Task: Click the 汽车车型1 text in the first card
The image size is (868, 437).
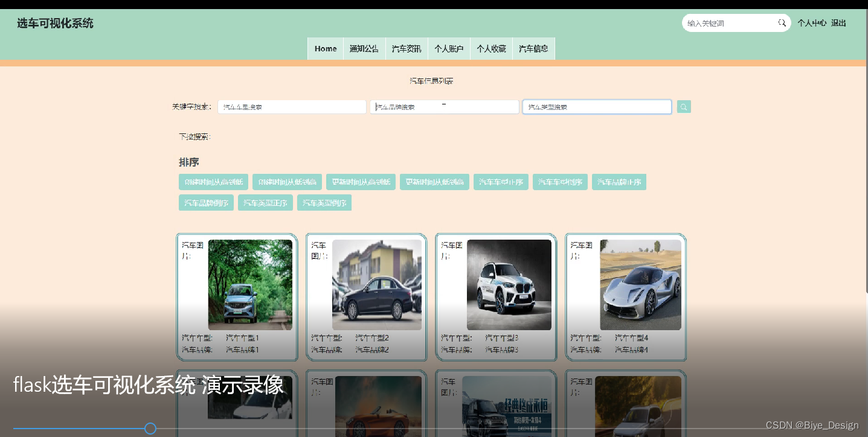Action: [242, 338]
